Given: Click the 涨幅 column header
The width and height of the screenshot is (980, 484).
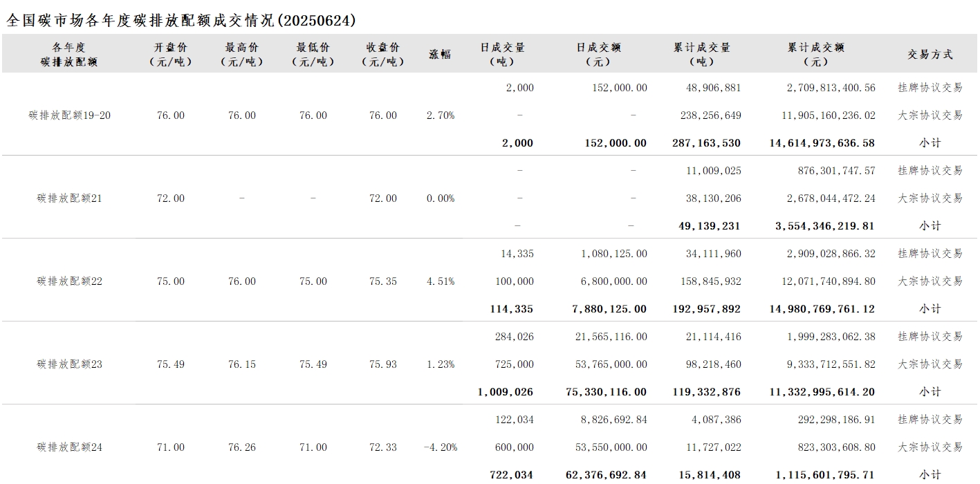Looking at the screenshot, I should click(x=440, y=54).
